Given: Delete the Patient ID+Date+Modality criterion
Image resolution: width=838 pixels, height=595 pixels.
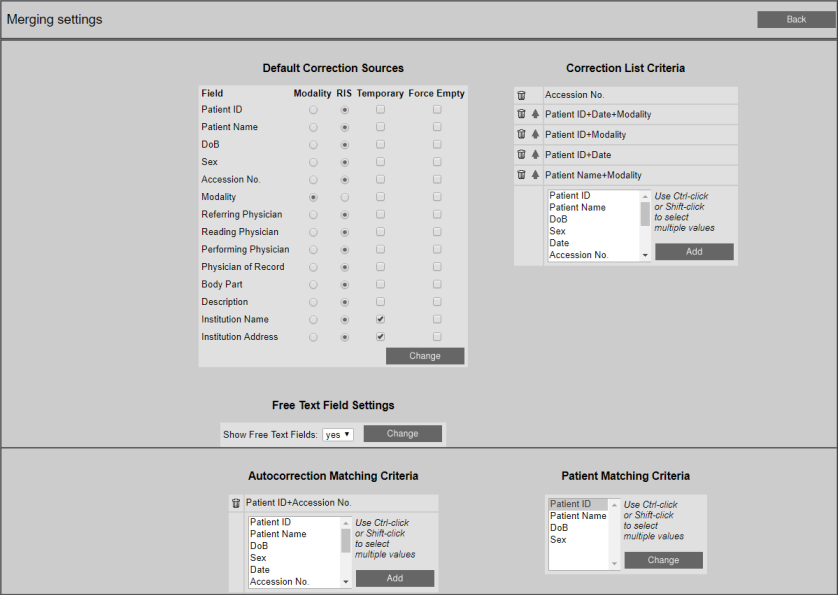Looking at the screenshot, I should coord(521,115).
